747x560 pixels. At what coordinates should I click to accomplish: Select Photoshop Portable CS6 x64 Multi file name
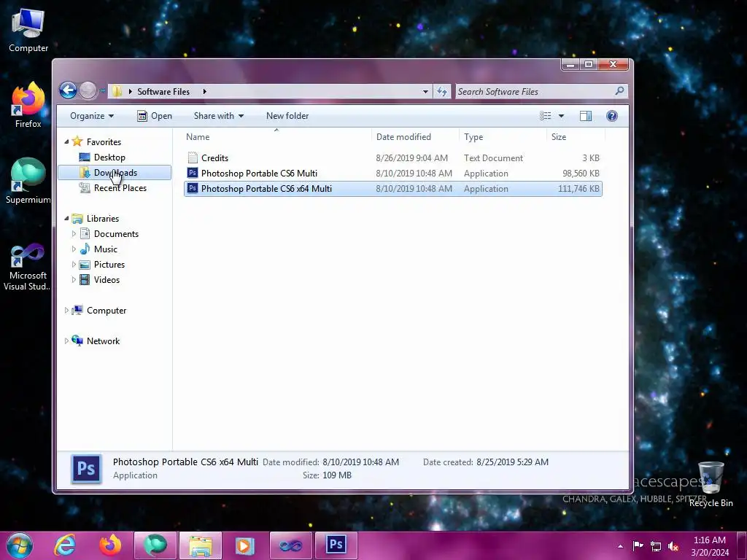[x=266, y=189]
